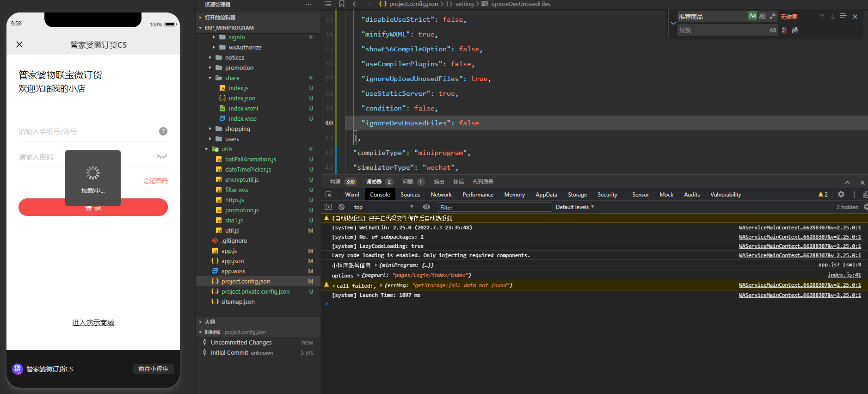Toggle password visibility eye icon
The height and width of the screenshot is (394, 868).
click(162, 157)
